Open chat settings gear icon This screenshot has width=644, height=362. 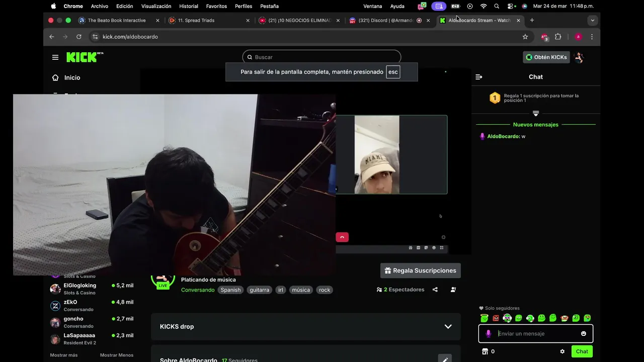562,351
